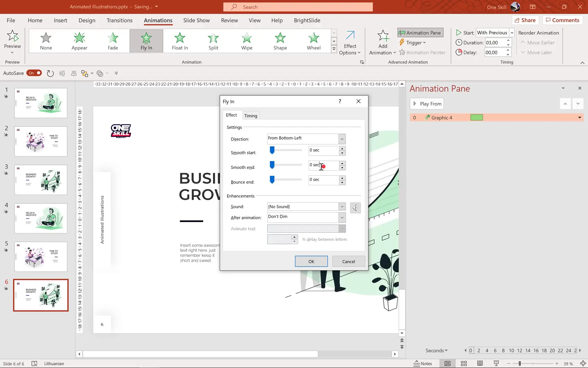Toggle the Notes pane in status bar
Image resolution: width=588 pixels, height=368 pixels.
(x=423, y=363)
